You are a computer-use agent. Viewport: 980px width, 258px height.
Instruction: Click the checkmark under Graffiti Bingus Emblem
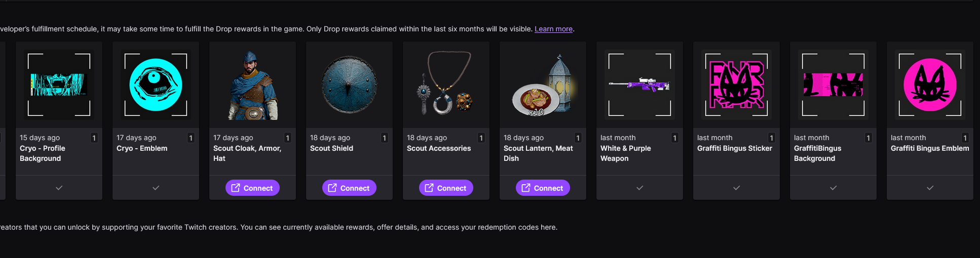(x=930, y=188)
